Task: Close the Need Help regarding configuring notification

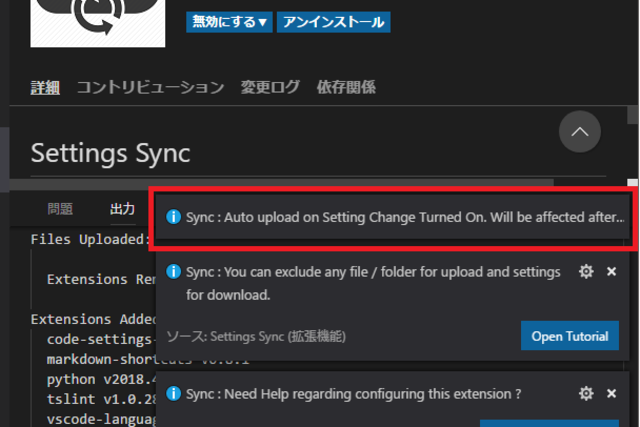Action: 611,394
